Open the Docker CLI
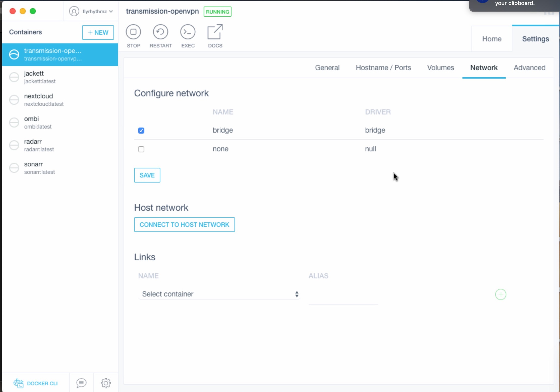Viewport: 560px width, 392px height. 36,383
